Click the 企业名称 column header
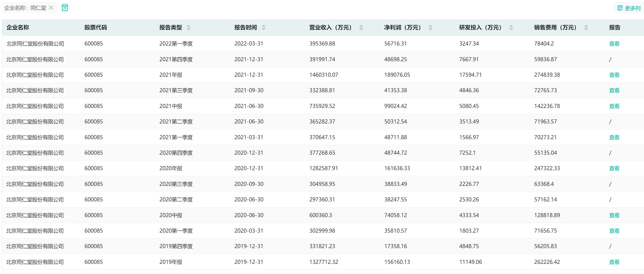This screenshot has height=274, width=644. coord(18,28)
